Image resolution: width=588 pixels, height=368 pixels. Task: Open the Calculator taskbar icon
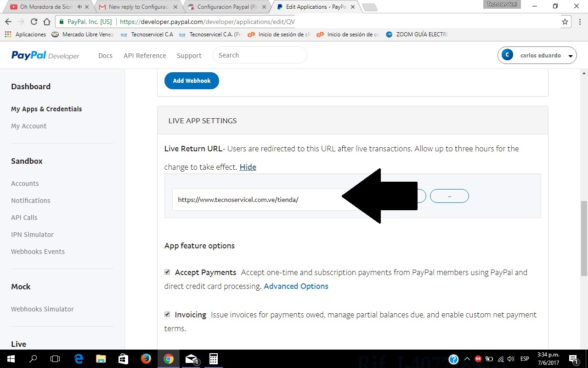pyautogui.click(x=213, y=359)
